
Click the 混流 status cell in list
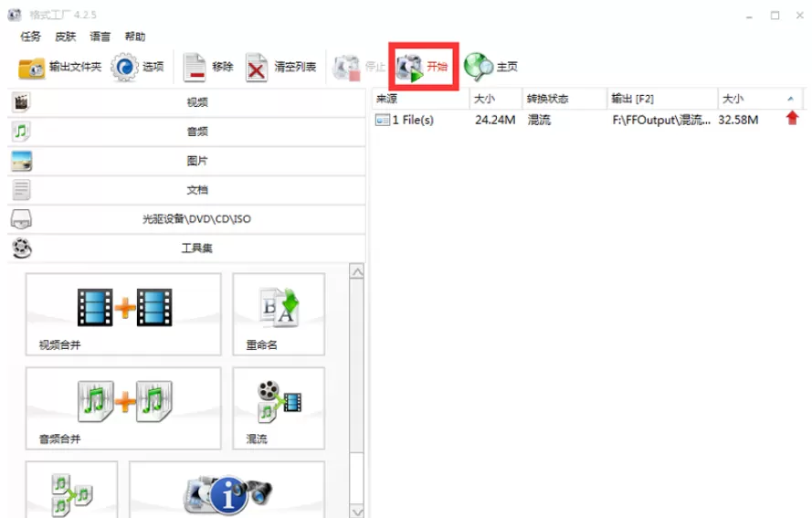coord(539,120)
